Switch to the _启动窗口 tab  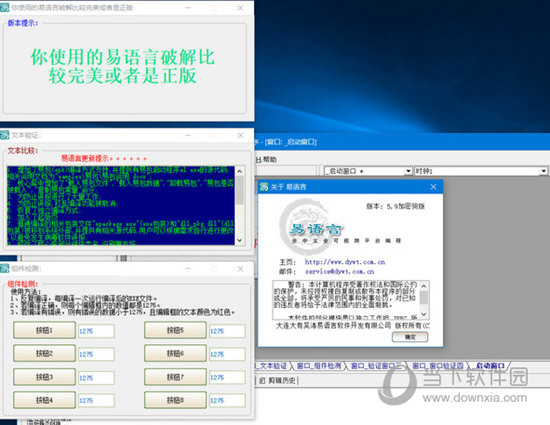[490, 366]
